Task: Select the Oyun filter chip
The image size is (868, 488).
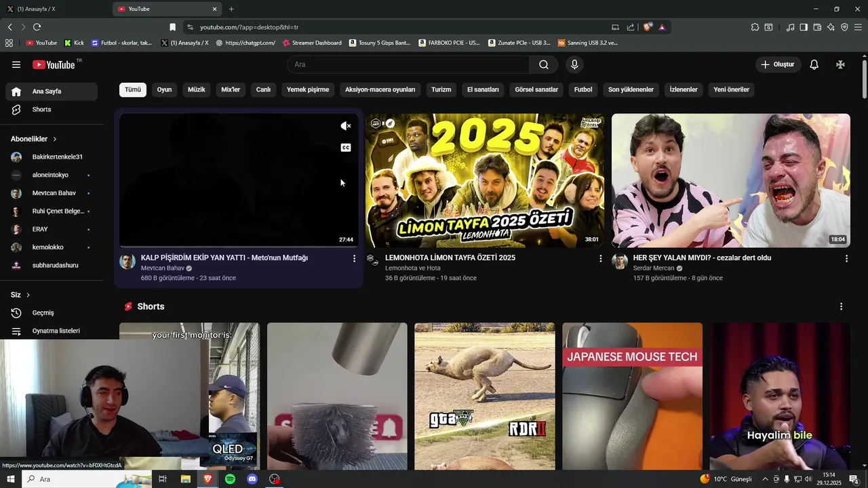Action: tap(164, 89)
